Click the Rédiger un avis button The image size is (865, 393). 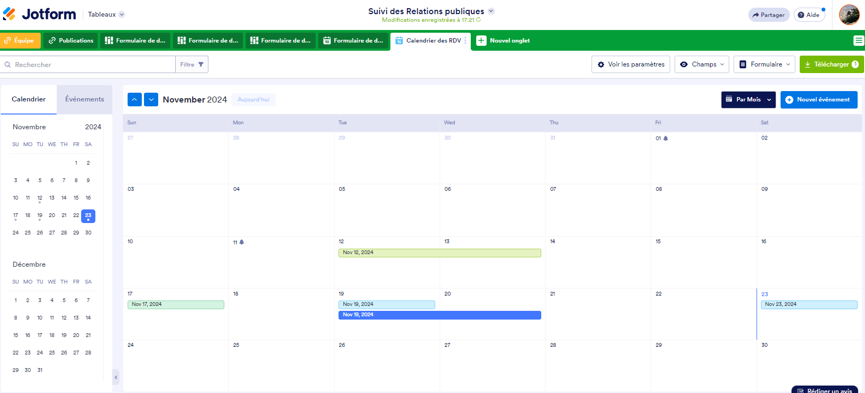[x=825, y=390]
